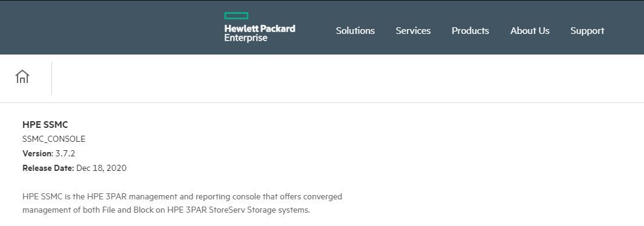Select About Us in the header
The image size is (644, 226).
click(530, 31)
